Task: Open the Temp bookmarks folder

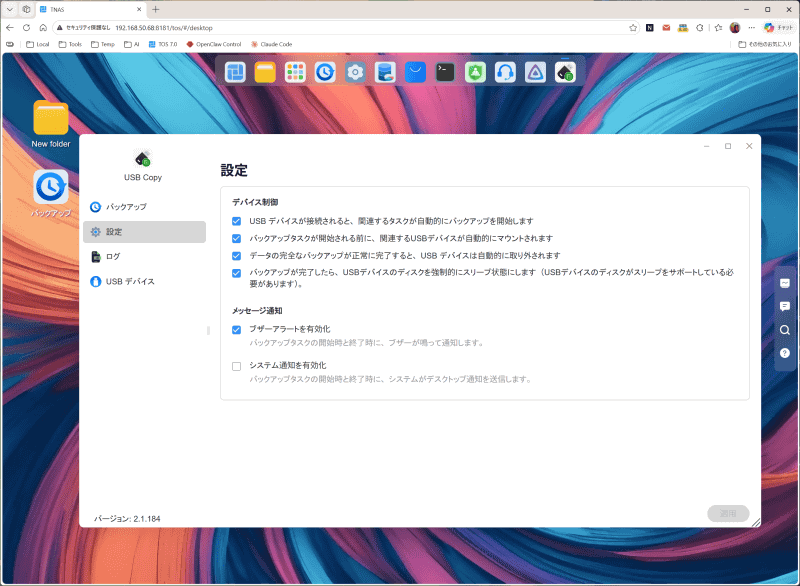Action: pyautogui.click(x=103, y=44)
